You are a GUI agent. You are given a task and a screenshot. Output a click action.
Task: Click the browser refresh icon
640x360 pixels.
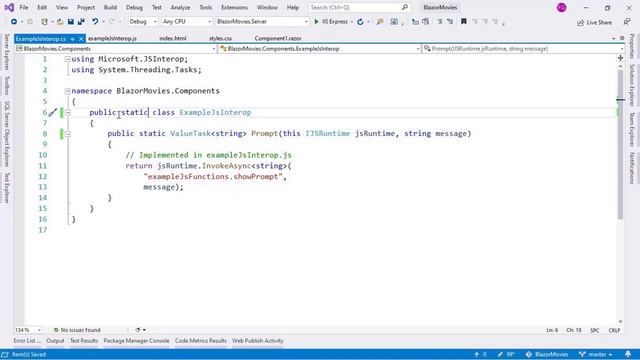click(360, 22)
